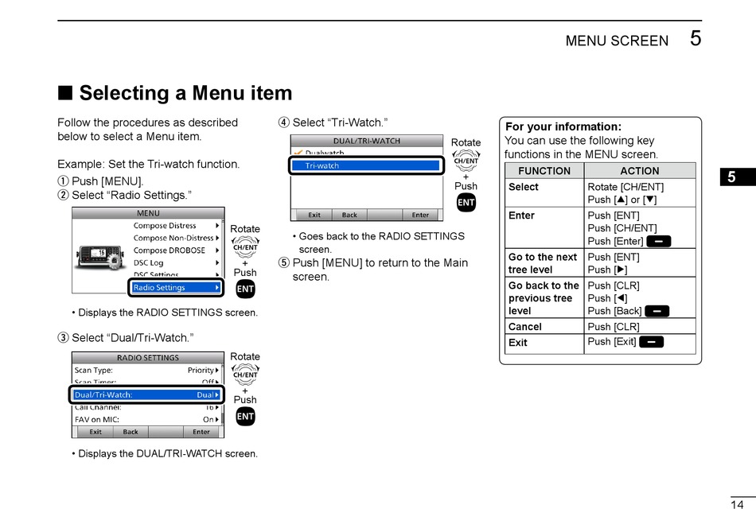Screen dimensions: 756x532
Task: Click the CH/ENT dial icon beside the MENU screen
Action: pyautogui.click(x=245, y=247)
